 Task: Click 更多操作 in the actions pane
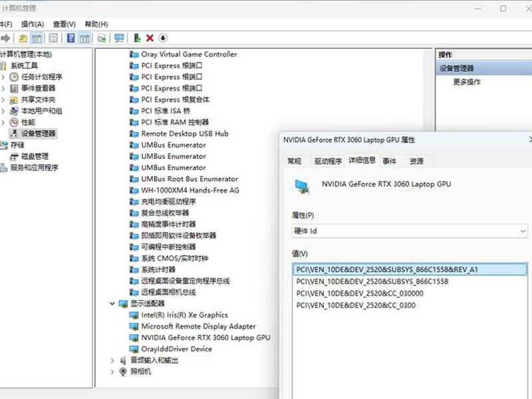point(467,82)
